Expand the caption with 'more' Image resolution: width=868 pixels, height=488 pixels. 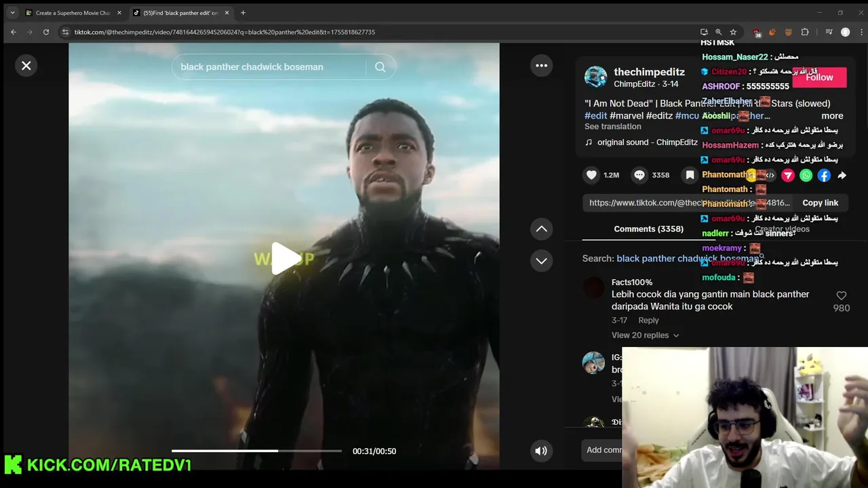tap(832, 116)
